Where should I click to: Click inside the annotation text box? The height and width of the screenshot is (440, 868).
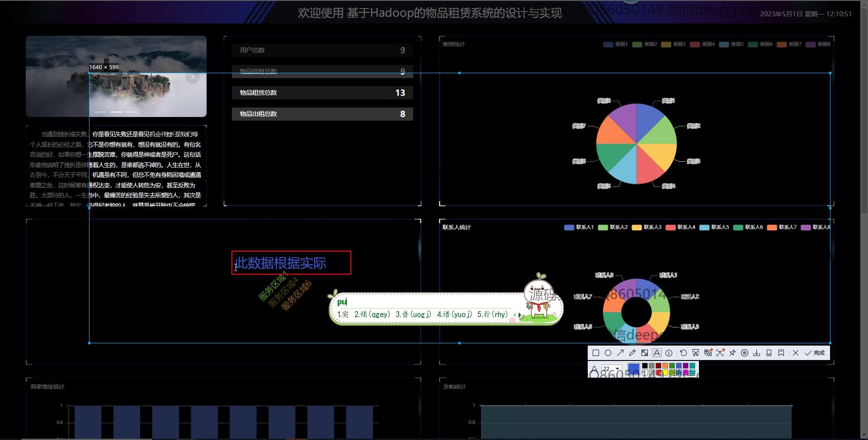click(291, 263)
